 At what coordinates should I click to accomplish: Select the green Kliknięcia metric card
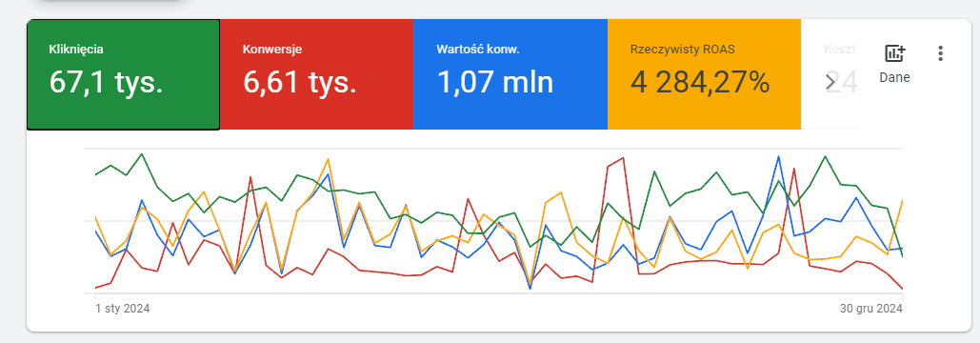123,74
